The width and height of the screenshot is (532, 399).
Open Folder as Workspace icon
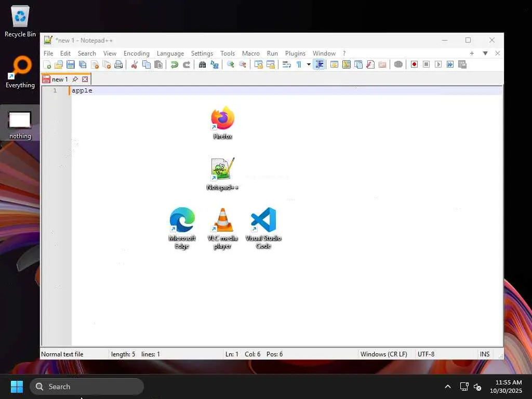[x=382, y=64]
